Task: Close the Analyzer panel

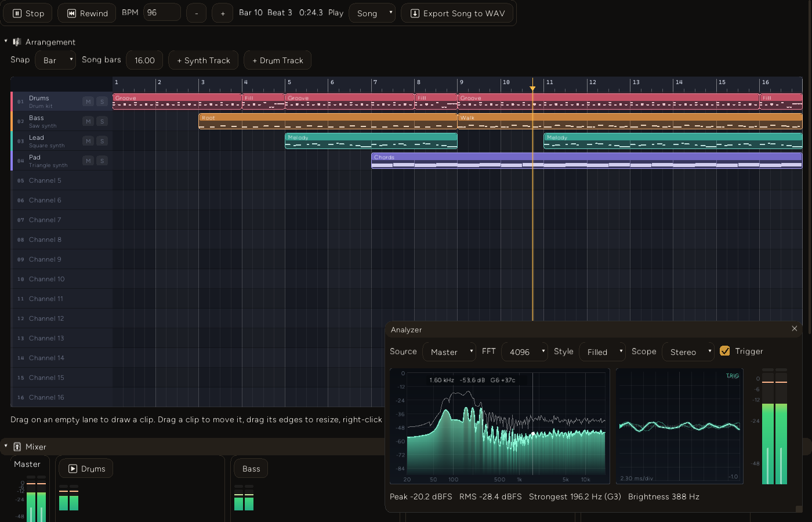Action: pyautogui.click(x=795, y=329)
